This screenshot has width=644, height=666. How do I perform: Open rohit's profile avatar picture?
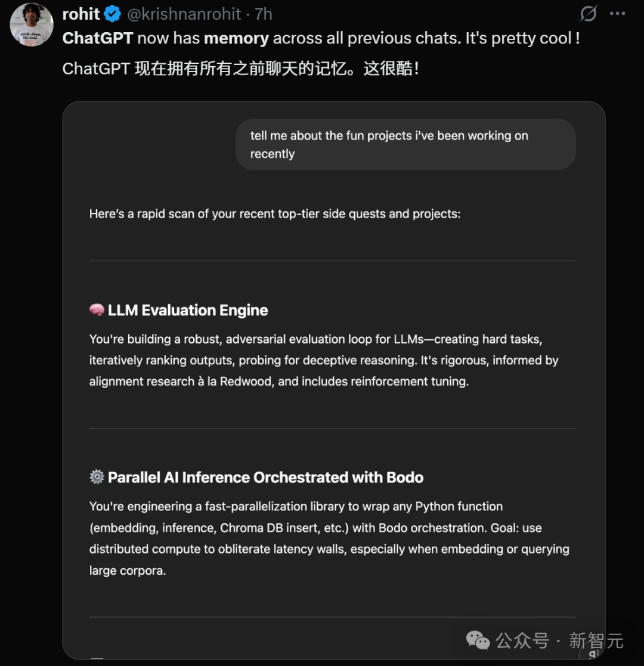pyautogui.click(x=32, y=24)
